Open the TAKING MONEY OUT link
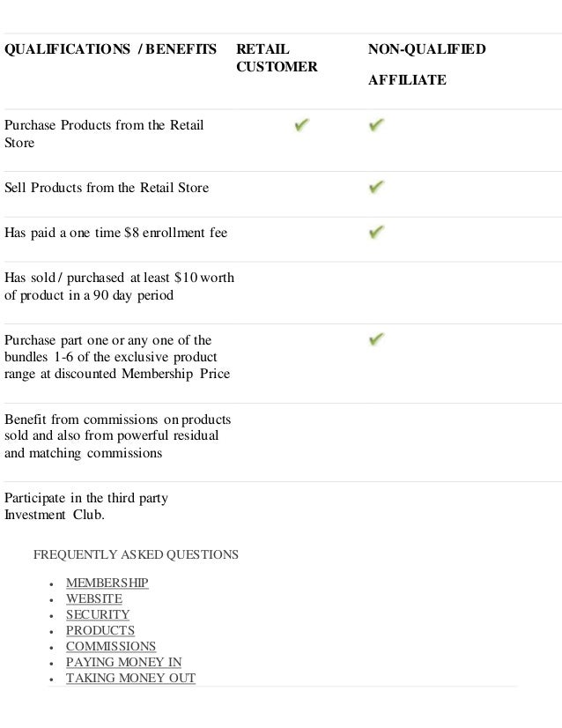This screenshot has height=728, width=562. coord(130,678)
